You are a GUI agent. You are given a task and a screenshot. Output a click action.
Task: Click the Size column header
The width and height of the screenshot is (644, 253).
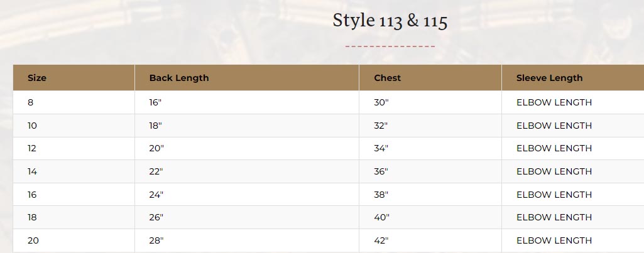pos(37,78)
